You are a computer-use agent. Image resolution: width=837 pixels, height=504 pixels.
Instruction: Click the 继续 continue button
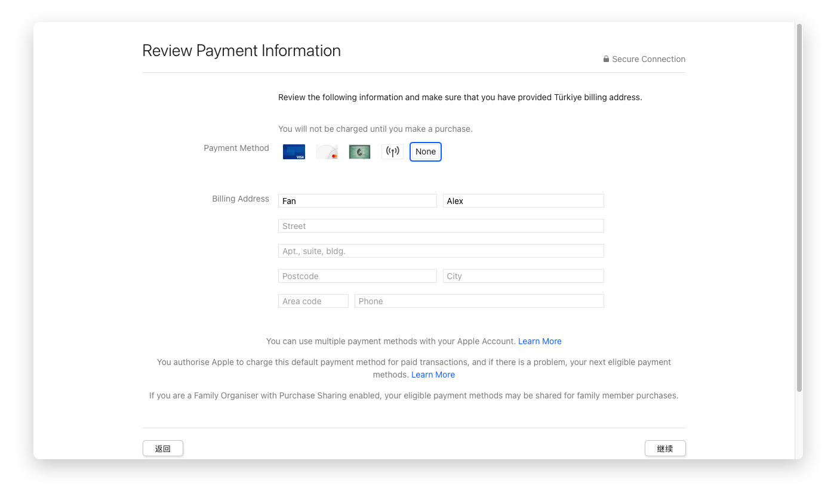[665, 449]
